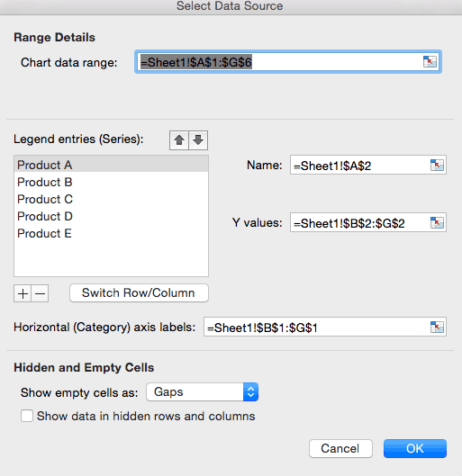Click range selector icon in Chart data range
462x476 pixels.
(x=430, y=61)
